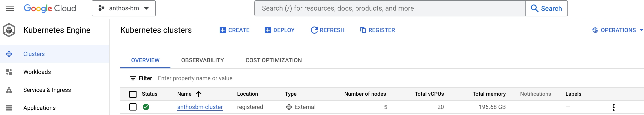
Task: Toggle the select-all clusters checkbox
Action: pyautogui.click(x=133, y=94)
